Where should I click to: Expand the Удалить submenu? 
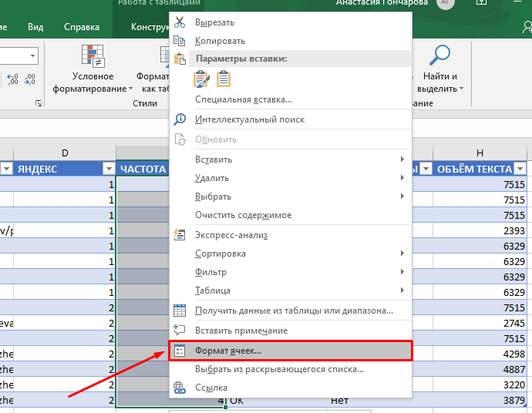pyautogui.click(x=402, y=178)
